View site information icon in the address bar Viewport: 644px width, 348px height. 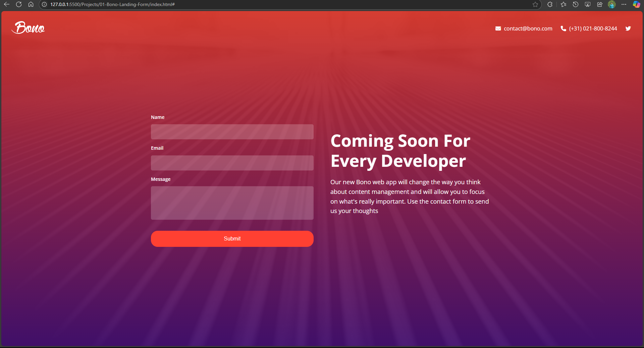click(44, 4)
